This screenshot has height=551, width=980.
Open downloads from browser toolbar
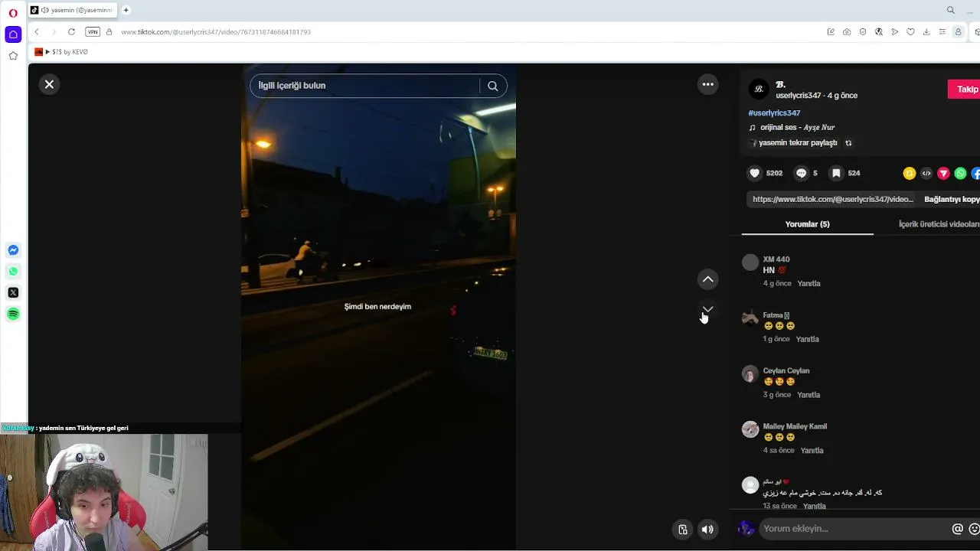tap(926, 32)
